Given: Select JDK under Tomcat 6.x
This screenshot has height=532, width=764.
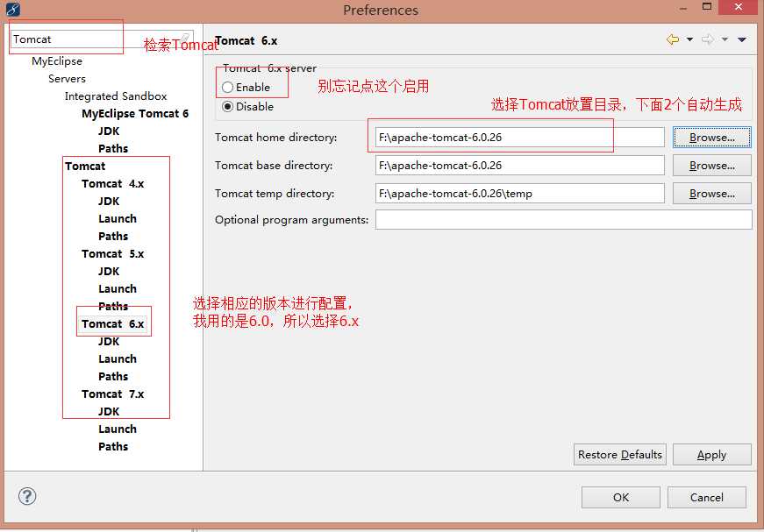Looking at the screenshot, I should click(109, 341).
